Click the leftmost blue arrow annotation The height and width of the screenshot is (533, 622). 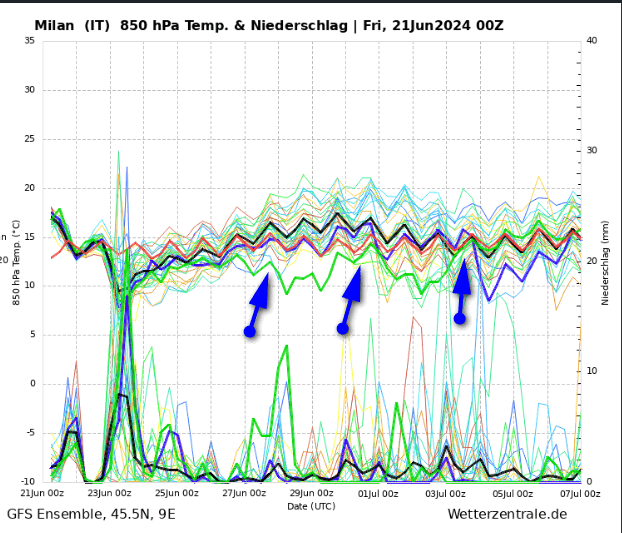pos(260,298)
